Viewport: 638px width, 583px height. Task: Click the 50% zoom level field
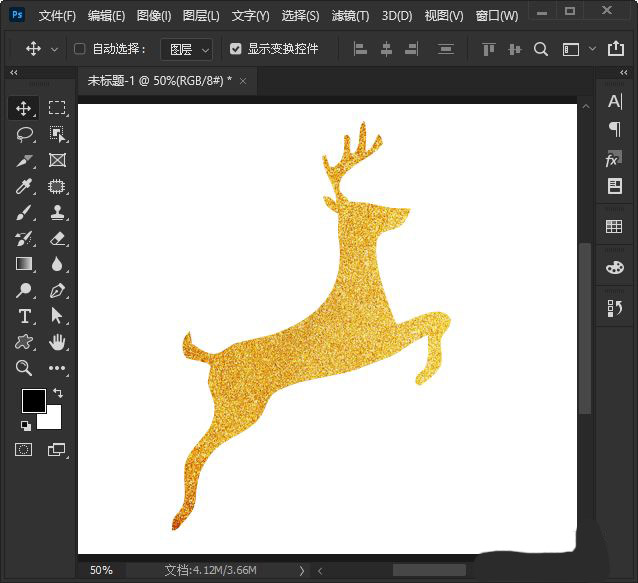101,570
